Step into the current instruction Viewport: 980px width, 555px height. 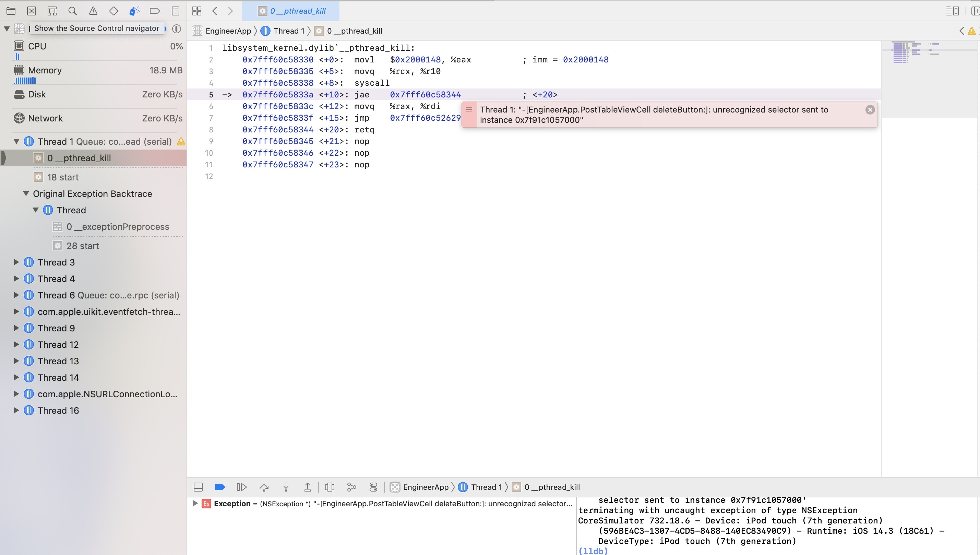[x=286, y=487]
